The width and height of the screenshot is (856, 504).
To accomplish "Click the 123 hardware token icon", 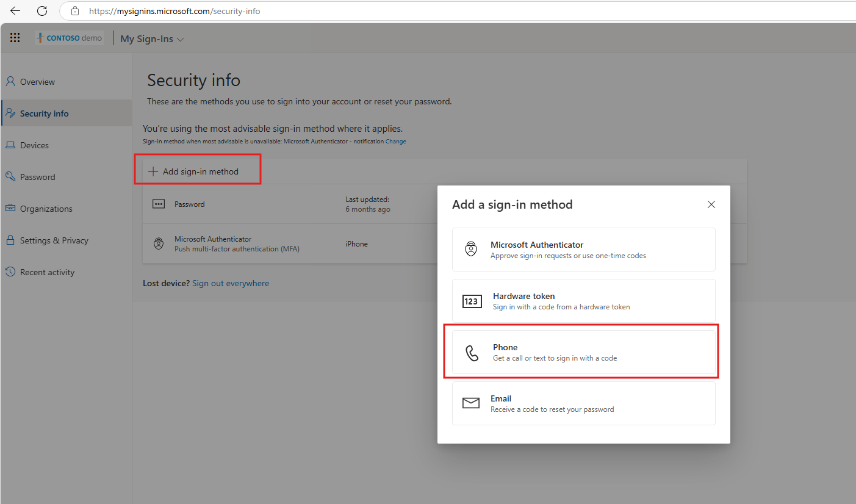I will [x=472, y=301].
